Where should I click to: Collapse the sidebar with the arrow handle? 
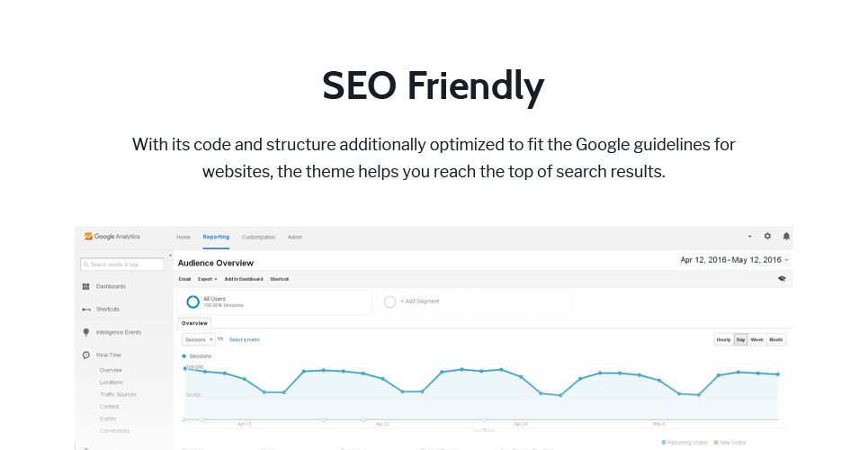coord(171,256)
